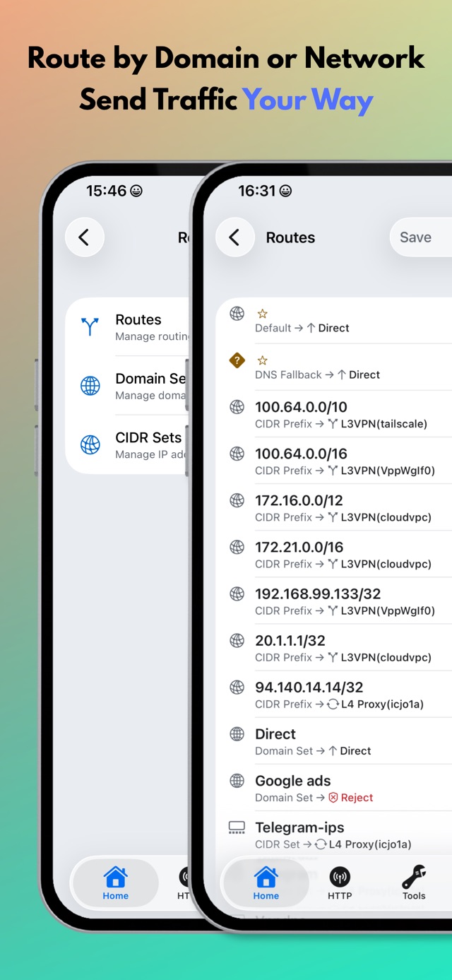The height and width of the screenshot is (980, 452).
Task: Click 'L4 Proxy(icjo1a)' under 94.140.14.14/32
Action: click(383, 704)
